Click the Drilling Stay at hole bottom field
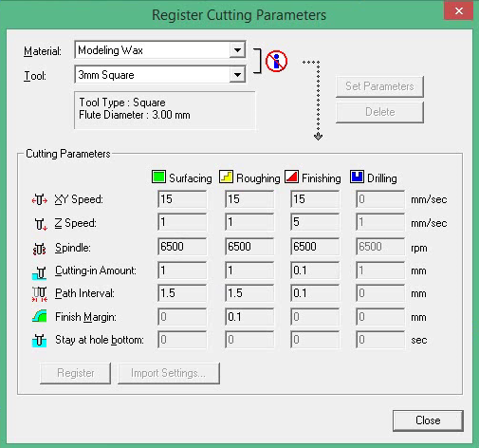This screenshot has height=448, width=479. point(380,340)
